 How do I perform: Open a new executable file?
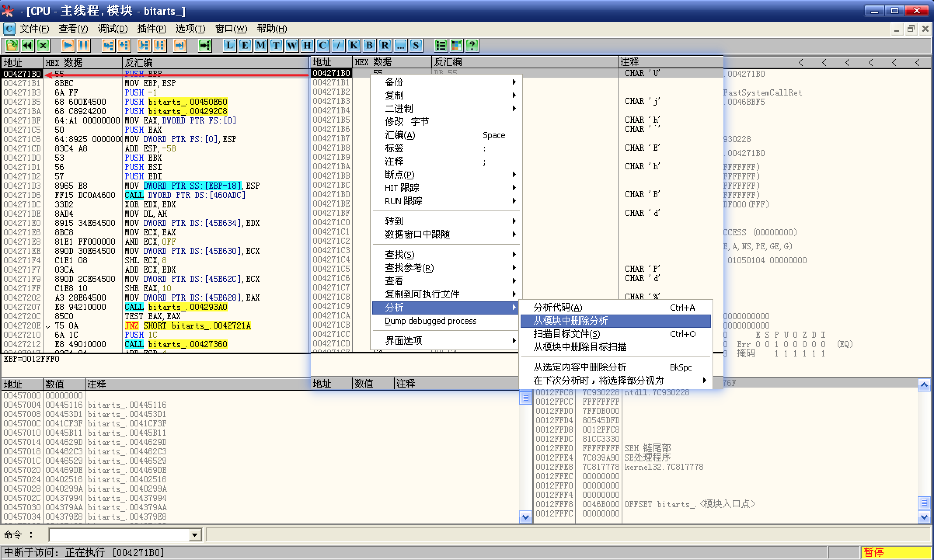11,45
